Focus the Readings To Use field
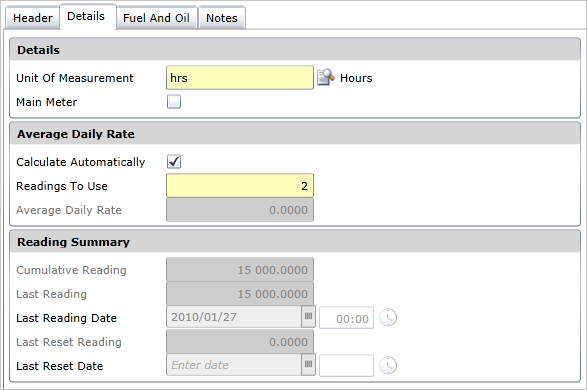 [240, 186]
